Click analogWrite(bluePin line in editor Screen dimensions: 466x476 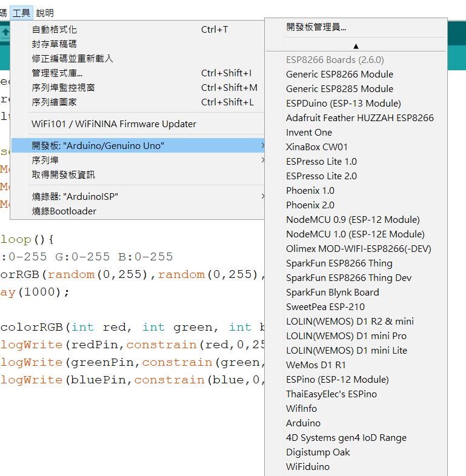tap(132, 380)
